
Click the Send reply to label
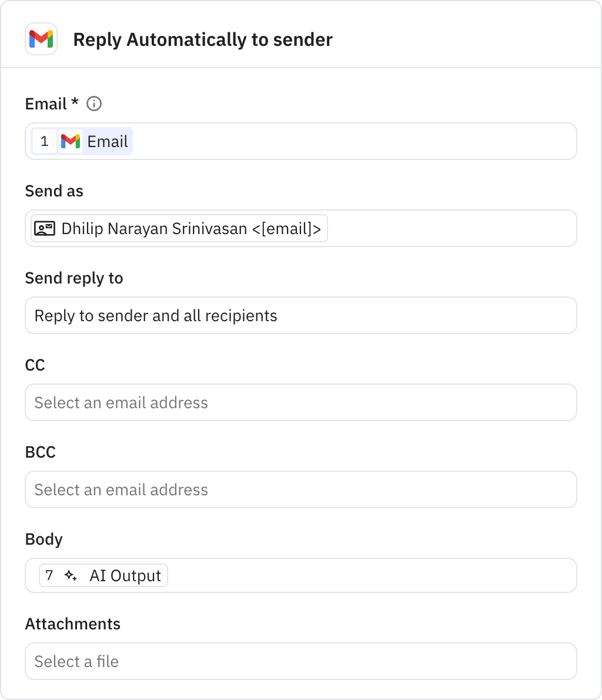[x=74, y=278]
